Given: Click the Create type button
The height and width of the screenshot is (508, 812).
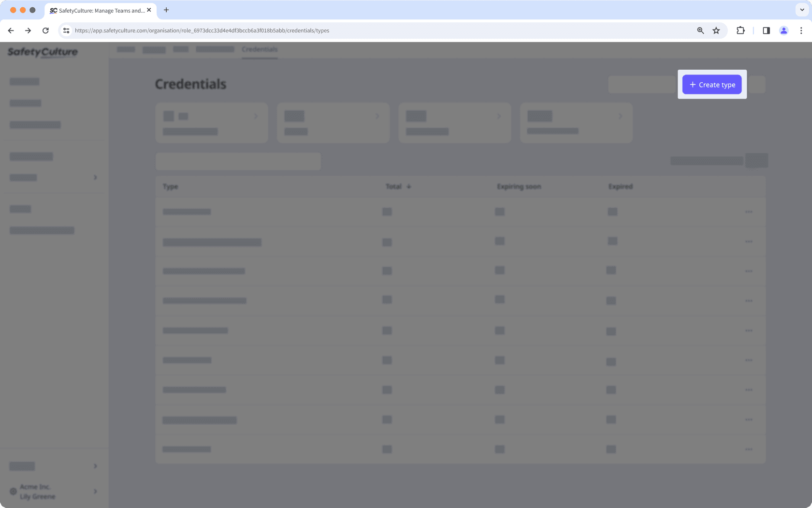Looking at the screenshot, I should pos(711,84).
